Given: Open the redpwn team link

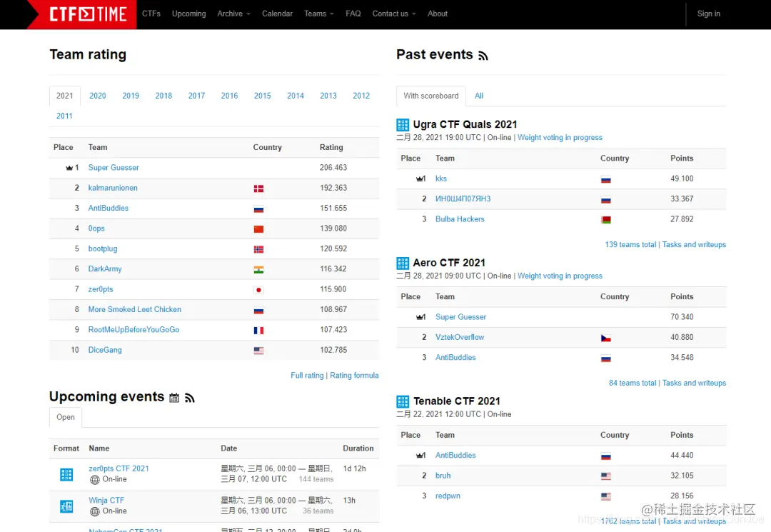Looking at the screenshot, I should (x=448, y=496).
